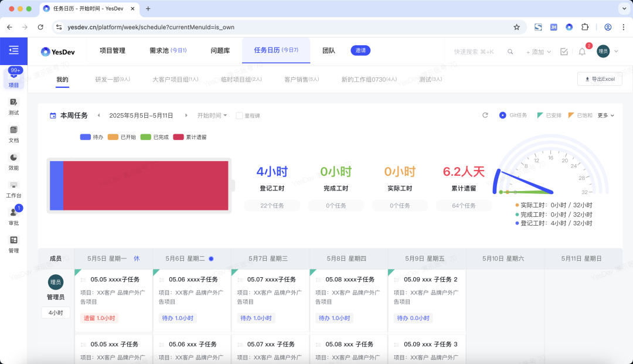
Task: Click the blue 邀请 button
Action: [360, 50]
